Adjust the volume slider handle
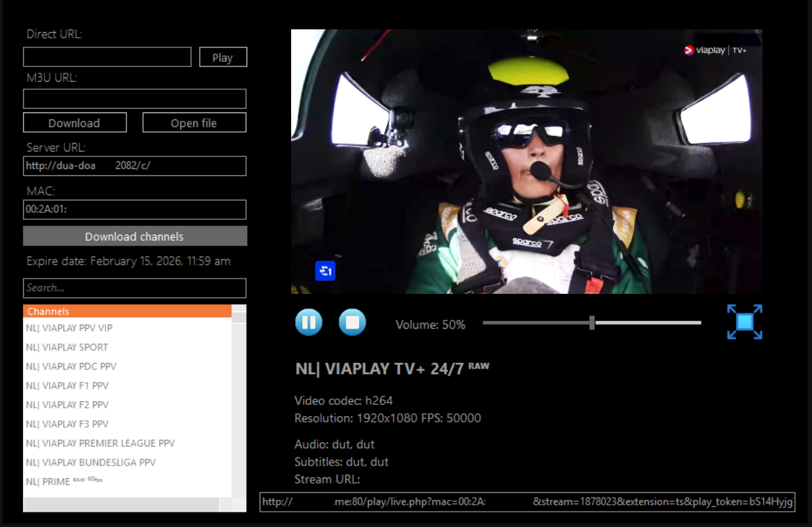 [592, 322]
